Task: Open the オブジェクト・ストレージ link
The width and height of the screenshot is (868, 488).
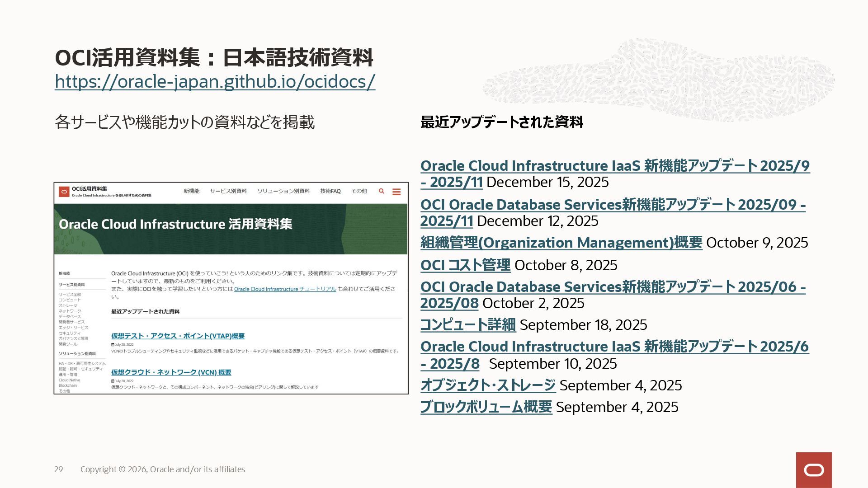Action: point(488,385)
